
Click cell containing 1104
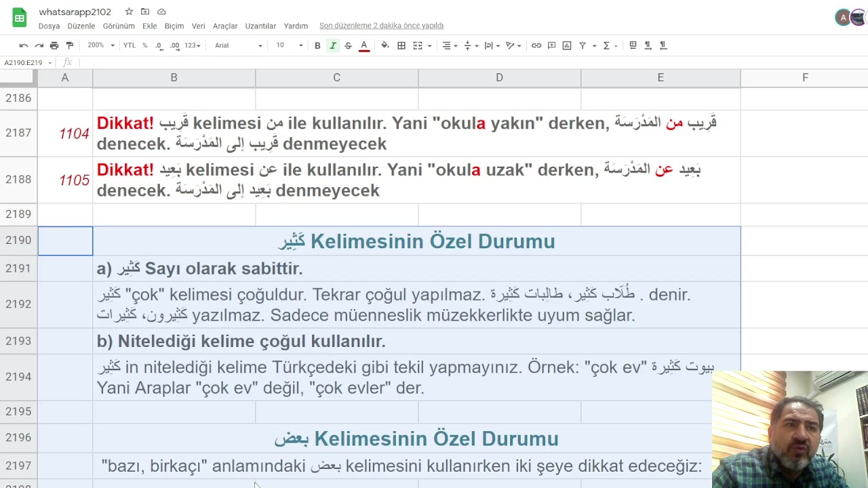tap(65, 133)
